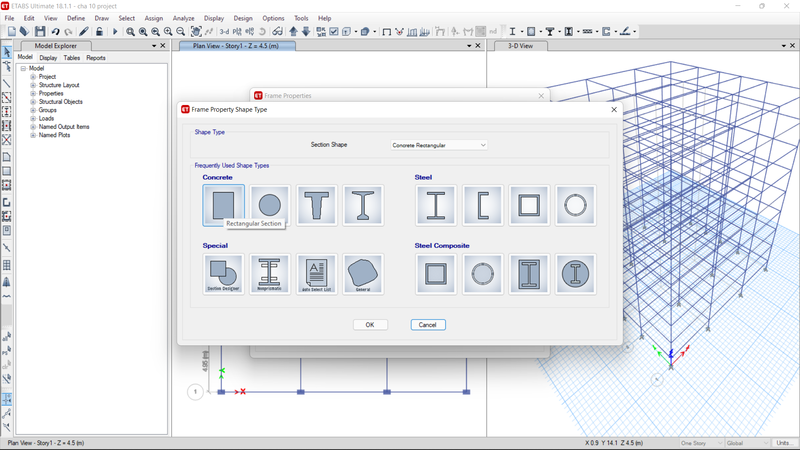Choose the steel Channel section shape
Viewport: 800px width, 450px height.
483,205
